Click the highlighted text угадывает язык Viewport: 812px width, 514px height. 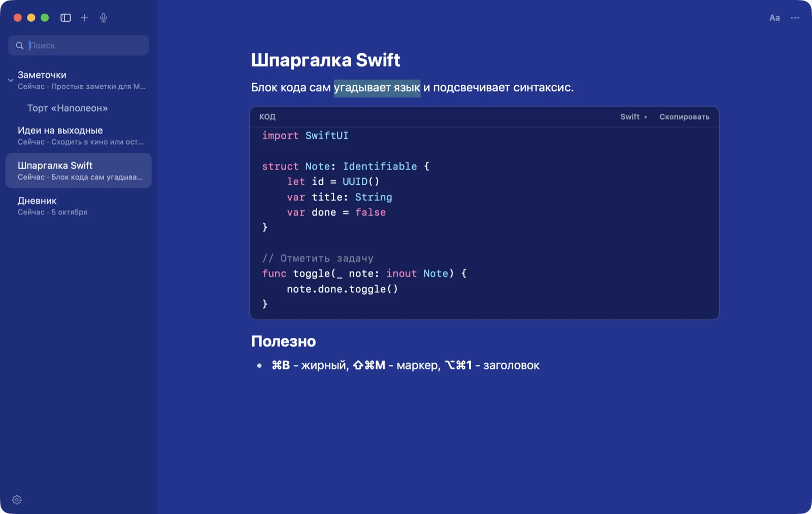(377, 87)
